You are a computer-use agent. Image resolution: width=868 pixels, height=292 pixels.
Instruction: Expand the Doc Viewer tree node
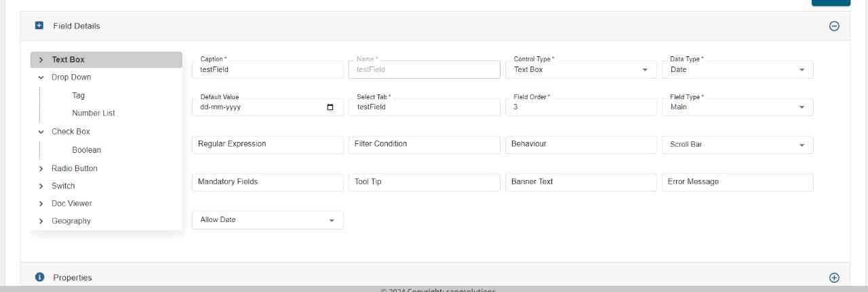[41, 204]
